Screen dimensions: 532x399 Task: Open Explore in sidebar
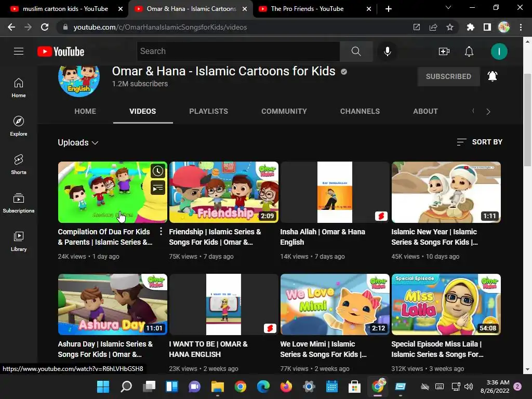[19, 126]
